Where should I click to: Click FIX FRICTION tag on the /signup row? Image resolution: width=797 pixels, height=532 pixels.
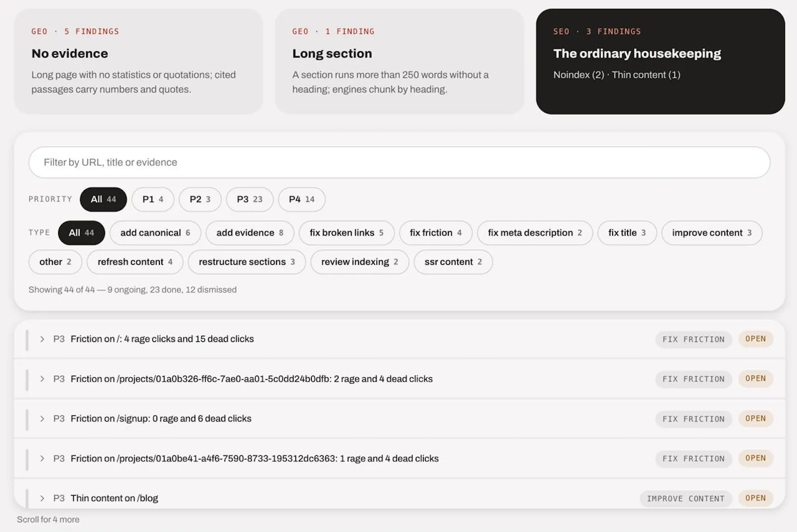(x=693, y=419)
